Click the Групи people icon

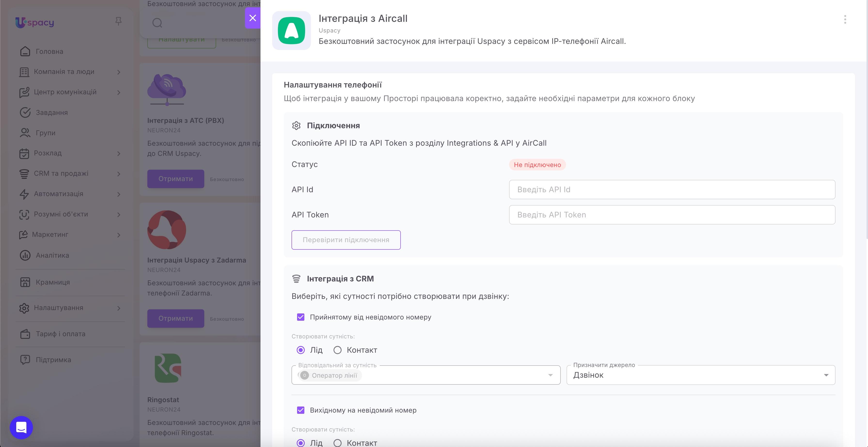tap(25, 133)
